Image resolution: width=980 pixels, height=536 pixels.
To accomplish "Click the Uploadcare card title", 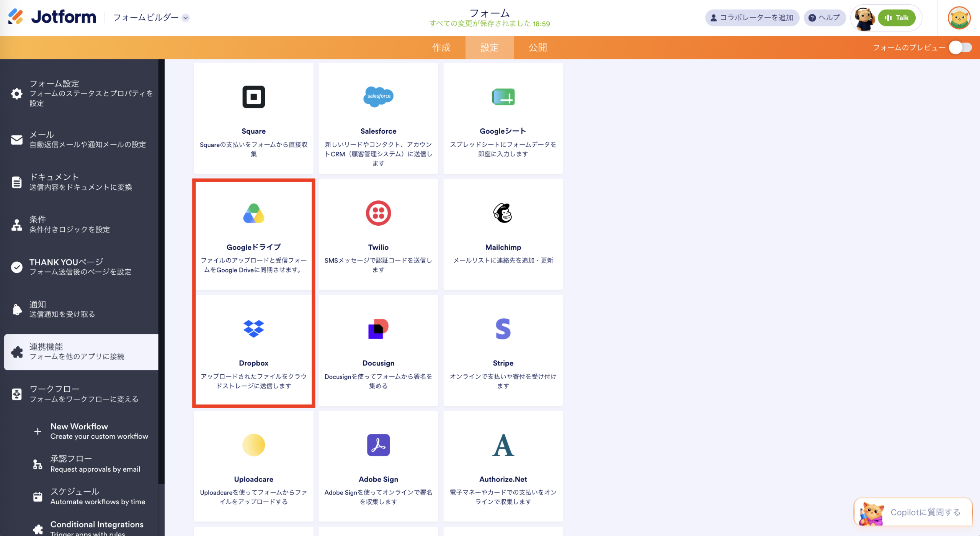I will [253, 479].
